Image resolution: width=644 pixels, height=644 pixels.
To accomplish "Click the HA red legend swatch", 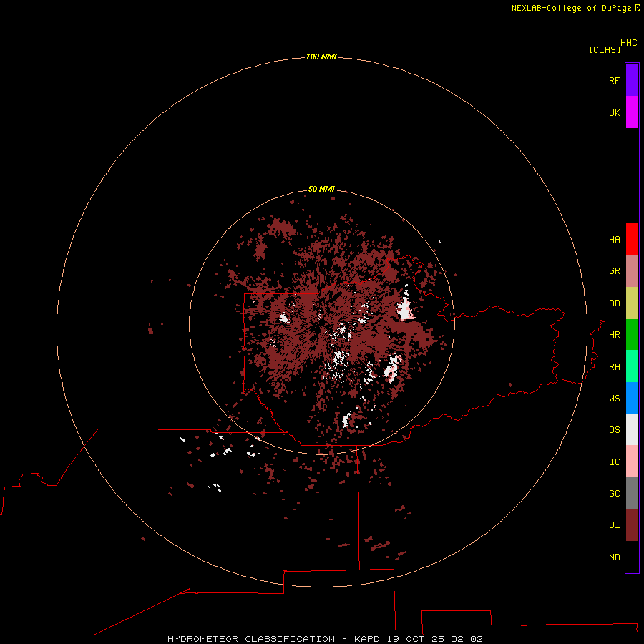I will tap(632, 239).
